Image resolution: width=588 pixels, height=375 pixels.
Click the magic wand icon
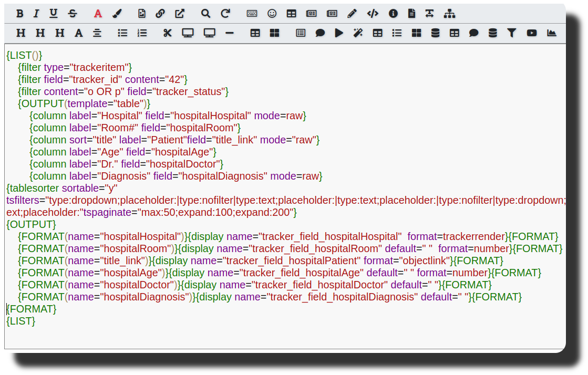coord(358,33)
